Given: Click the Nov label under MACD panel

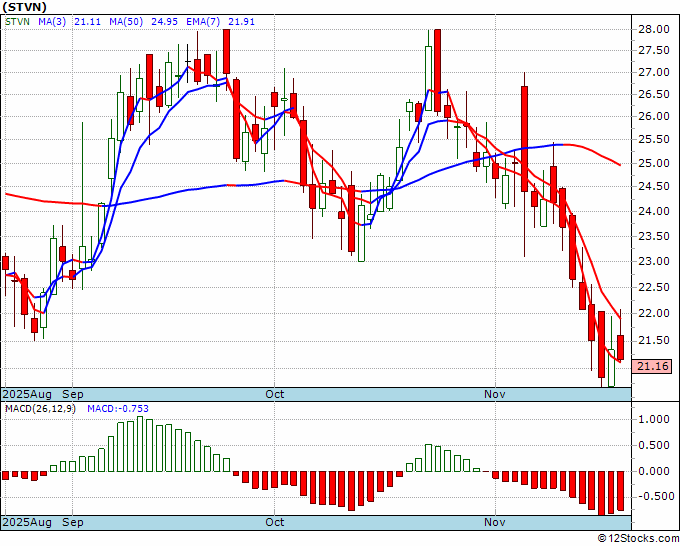Looking at the screenshot, I should (495, 522).
